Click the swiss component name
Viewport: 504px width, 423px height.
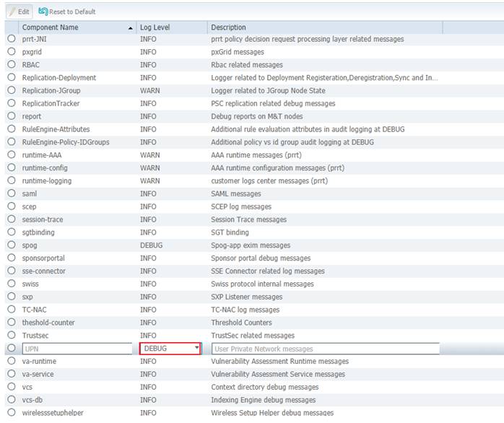(30, 284)
